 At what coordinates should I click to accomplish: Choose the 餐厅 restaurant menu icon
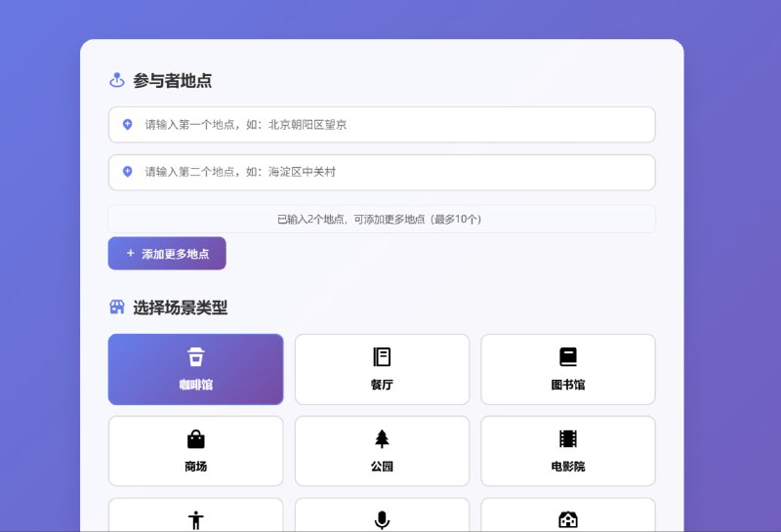(382, 356)
